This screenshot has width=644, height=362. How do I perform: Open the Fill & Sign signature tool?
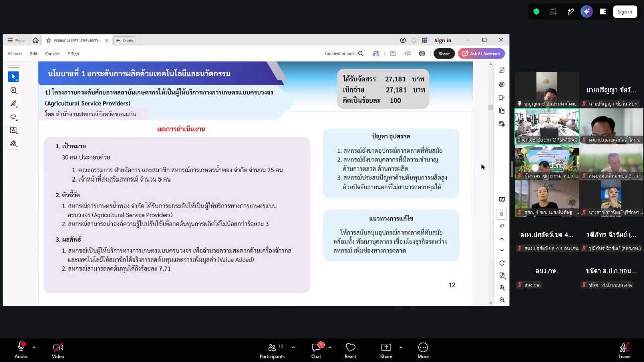14,143
